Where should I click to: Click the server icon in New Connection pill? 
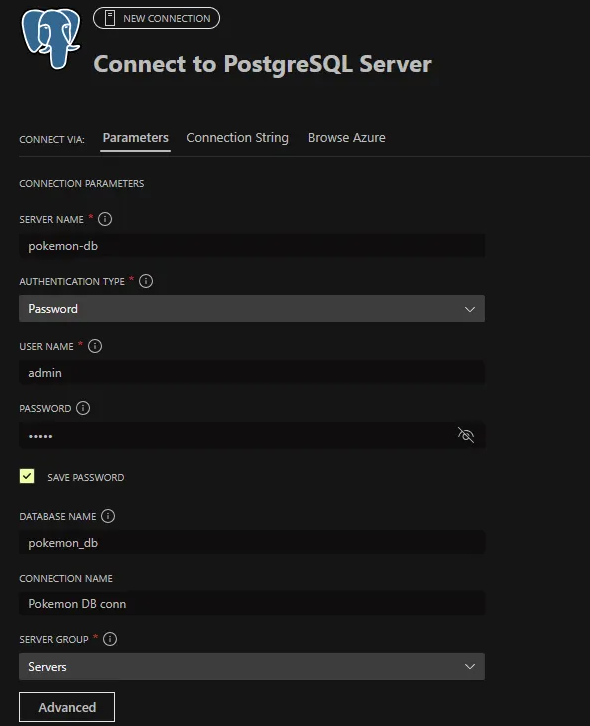(110, 18)
